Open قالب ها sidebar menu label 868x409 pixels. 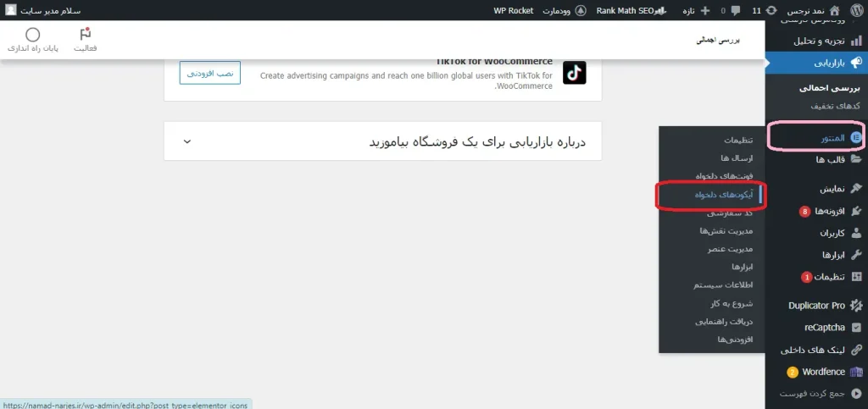pyautogui.click(x=831, y=160)
